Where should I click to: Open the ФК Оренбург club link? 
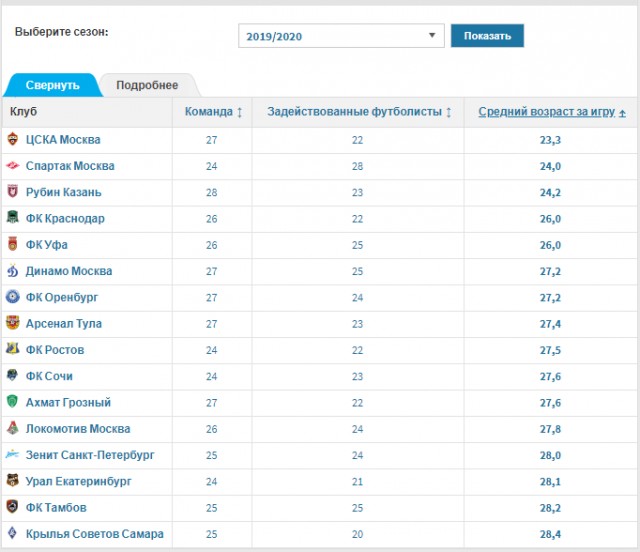pos(62,297)
